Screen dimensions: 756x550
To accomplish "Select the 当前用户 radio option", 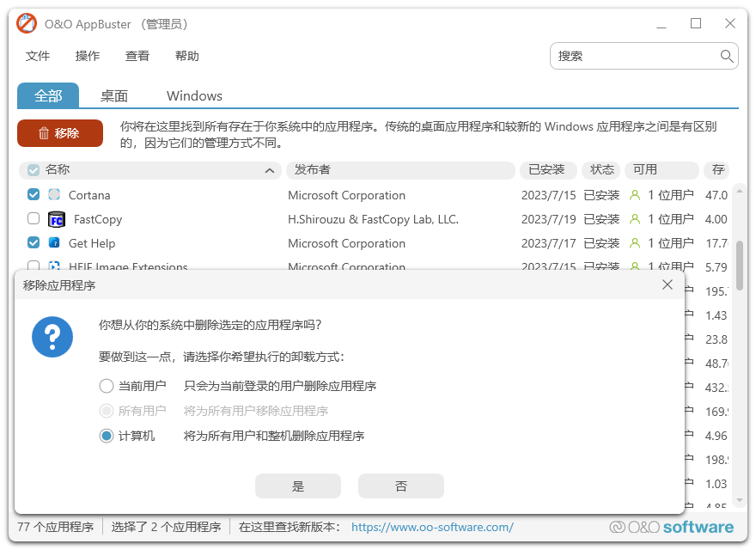I will click(x=106, y=386).
